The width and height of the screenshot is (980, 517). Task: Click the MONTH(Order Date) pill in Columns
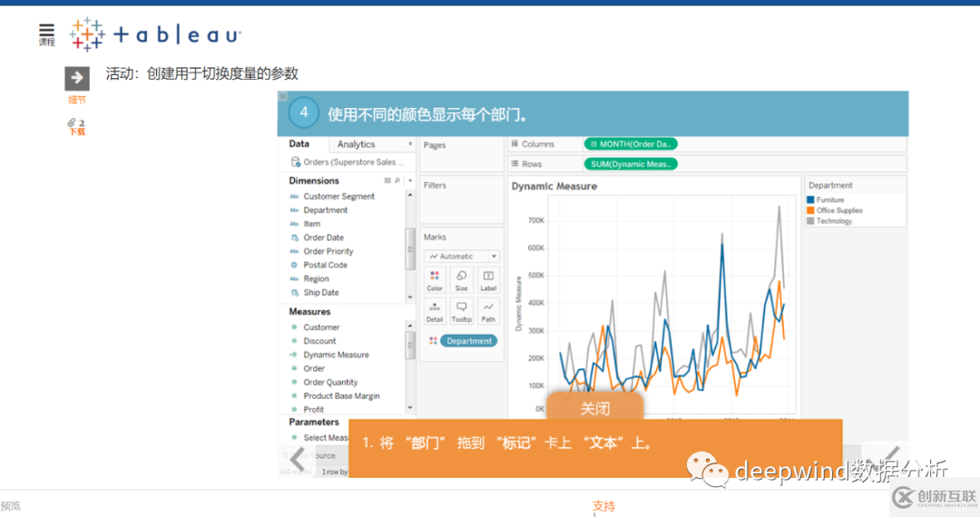point(631,144)
